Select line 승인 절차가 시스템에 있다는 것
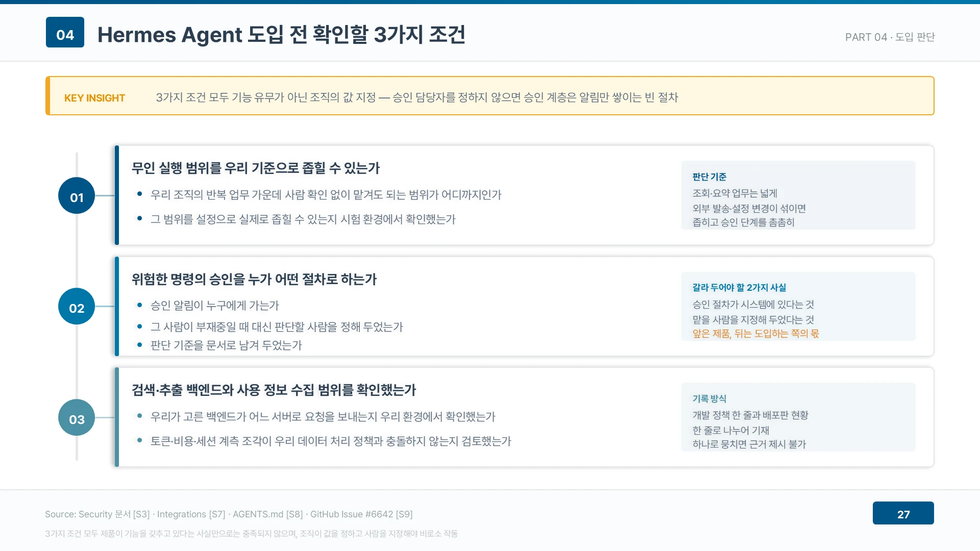The height and width of the screenshot is (551, 980). (x=753, y=304)
